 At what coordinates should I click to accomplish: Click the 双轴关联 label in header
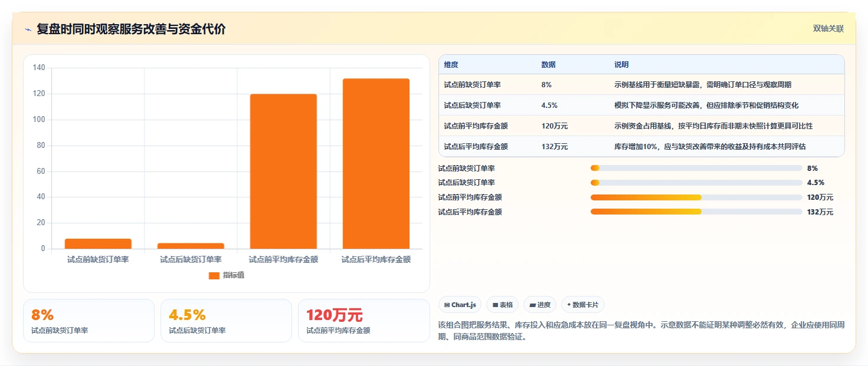(828, 29)
